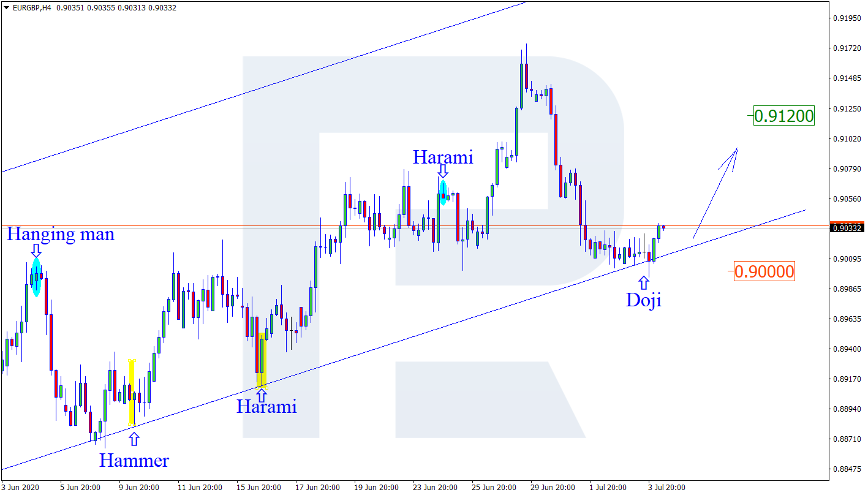Click the 3 Jul 20:00 time label
This screenshot has width=868, height=495.
pyautogui.click(x=666, y=488)
